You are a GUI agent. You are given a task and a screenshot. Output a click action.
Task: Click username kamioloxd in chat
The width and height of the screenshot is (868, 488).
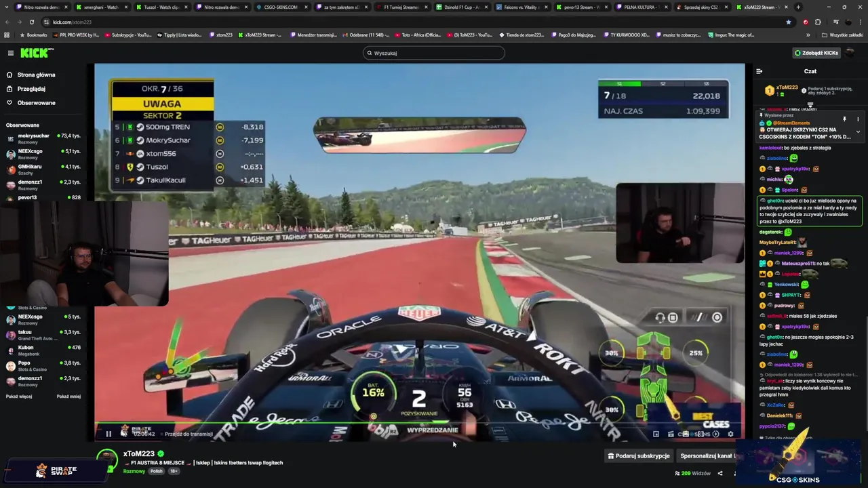click(771, 148)
